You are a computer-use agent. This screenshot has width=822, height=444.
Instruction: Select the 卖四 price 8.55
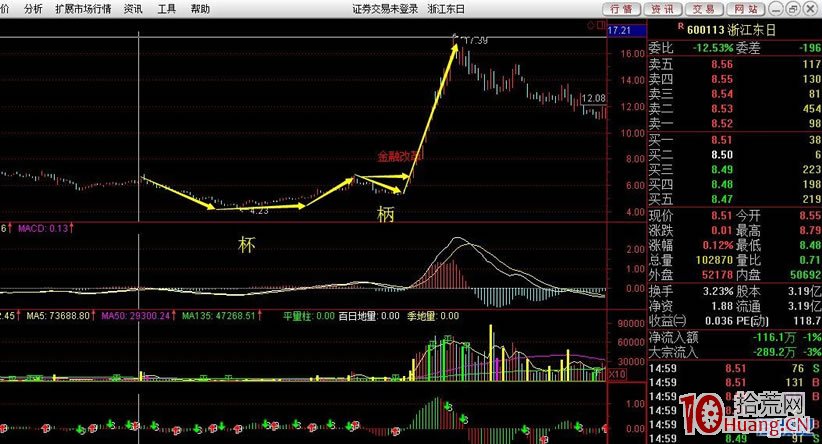pos(722,79)
